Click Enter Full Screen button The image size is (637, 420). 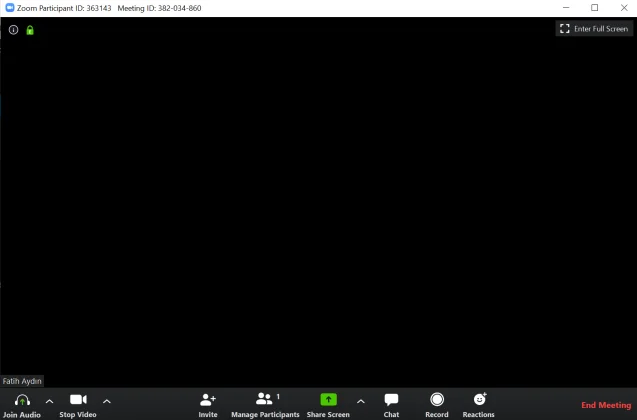coord(594,29)
